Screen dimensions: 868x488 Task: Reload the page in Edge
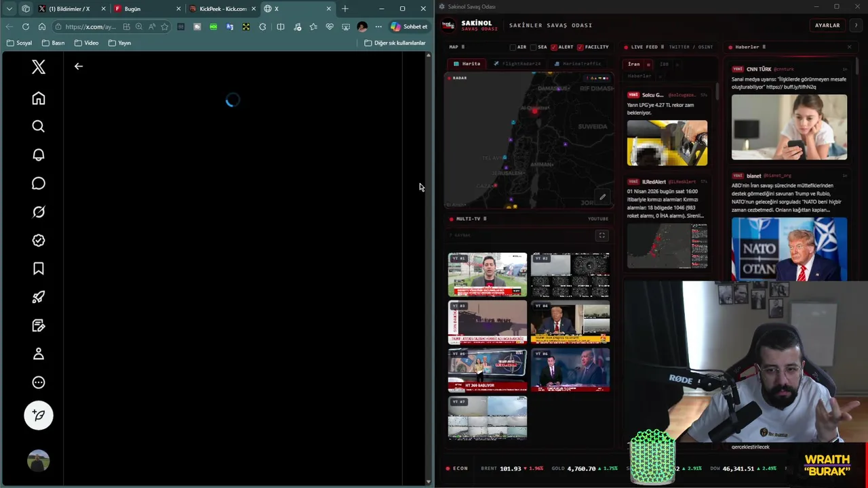(x=26, y=26)
